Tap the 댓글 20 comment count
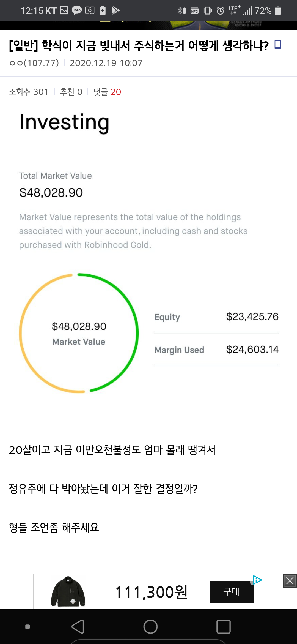The width and height of the screenshot is (297, 644). point(107,92)
